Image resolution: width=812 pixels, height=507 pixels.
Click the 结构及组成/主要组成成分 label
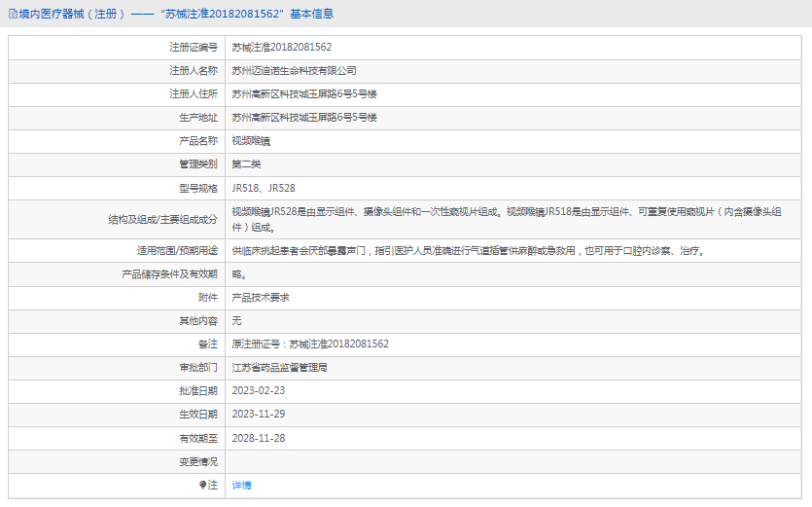pyautogui.click(x=162, y=220)
